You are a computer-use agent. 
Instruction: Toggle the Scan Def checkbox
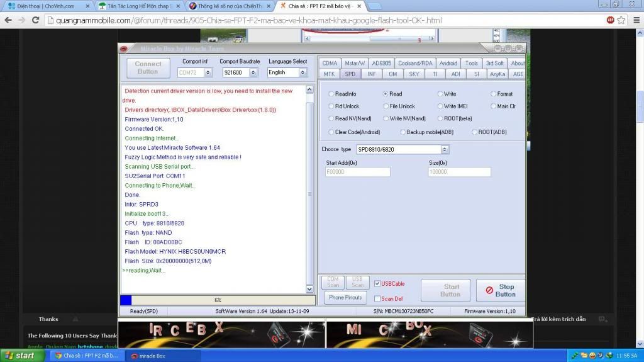(377, 298)
